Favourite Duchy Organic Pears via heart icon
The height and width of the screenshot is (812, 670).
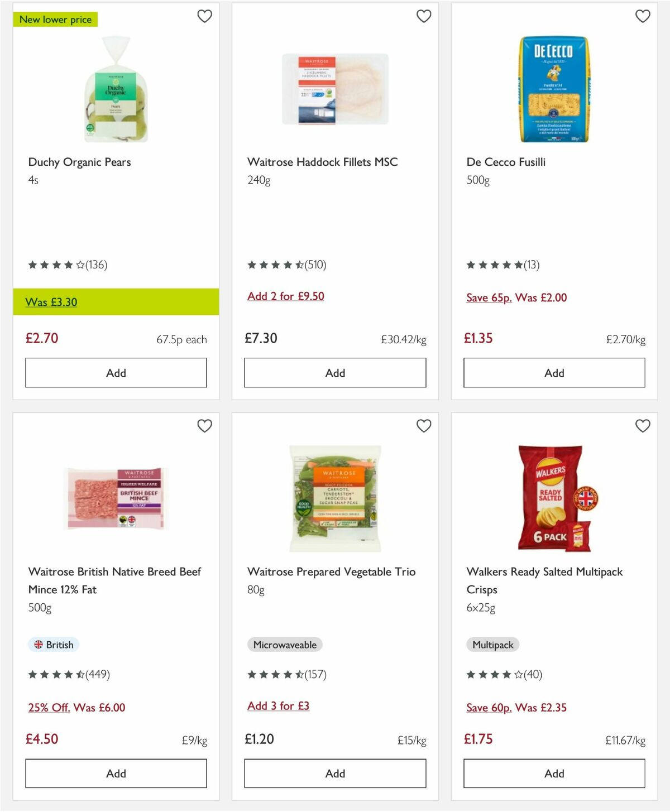205,16
